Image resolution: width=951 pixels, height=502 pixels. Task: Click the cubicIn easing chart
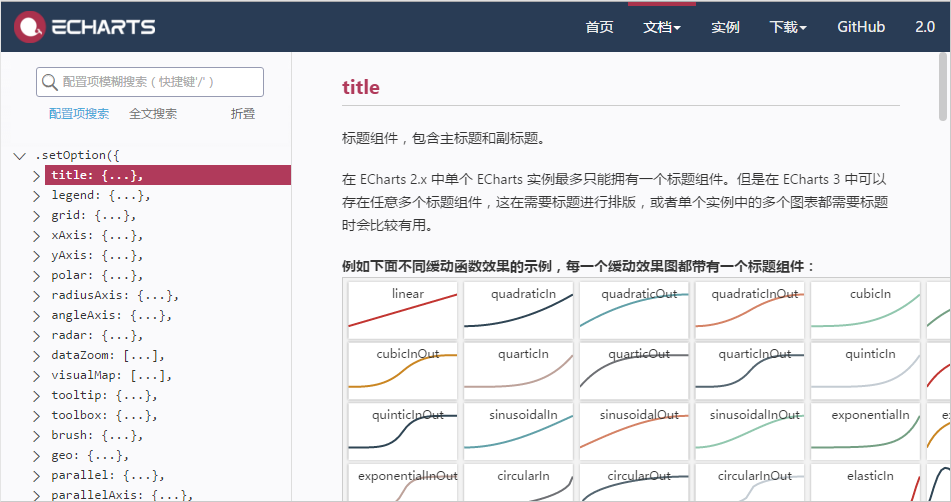click(865, 310)
